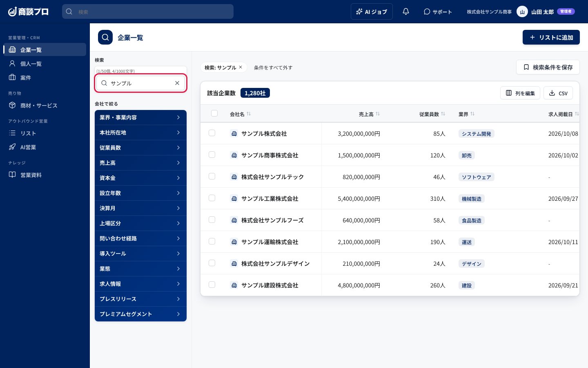Check the サンプル株式会社 row checkbox
Screen dimensions: 588x368
(x=212, y=133)
